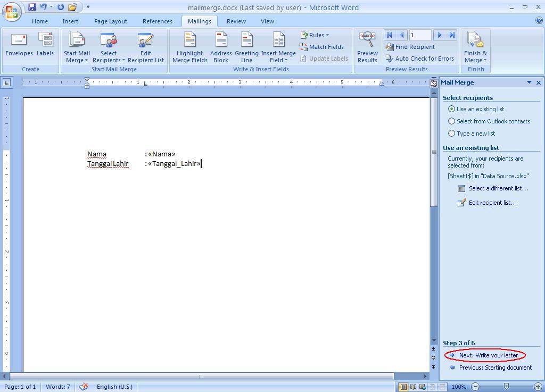Viewport: 545px width, 392px height.
Task: Click Find Recipient
Action: tap(410, 47)
